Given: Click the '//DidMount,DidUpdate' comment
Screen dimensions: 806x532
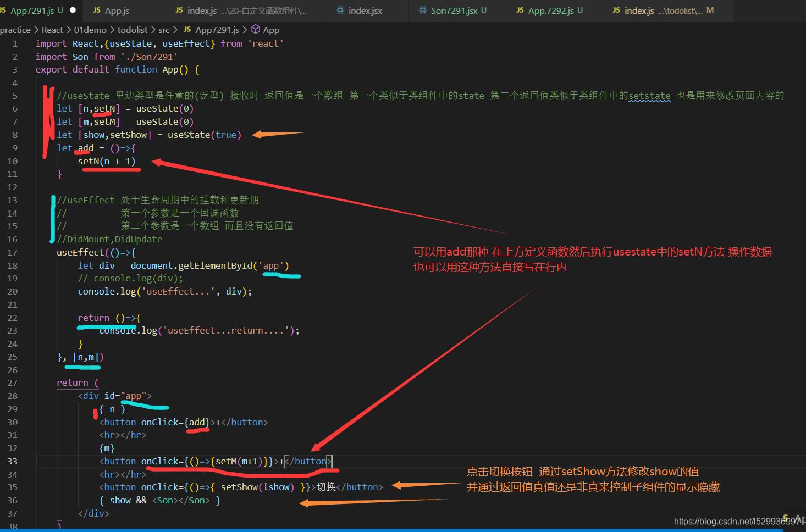Looking at the screenshot, I should point(109,239).
